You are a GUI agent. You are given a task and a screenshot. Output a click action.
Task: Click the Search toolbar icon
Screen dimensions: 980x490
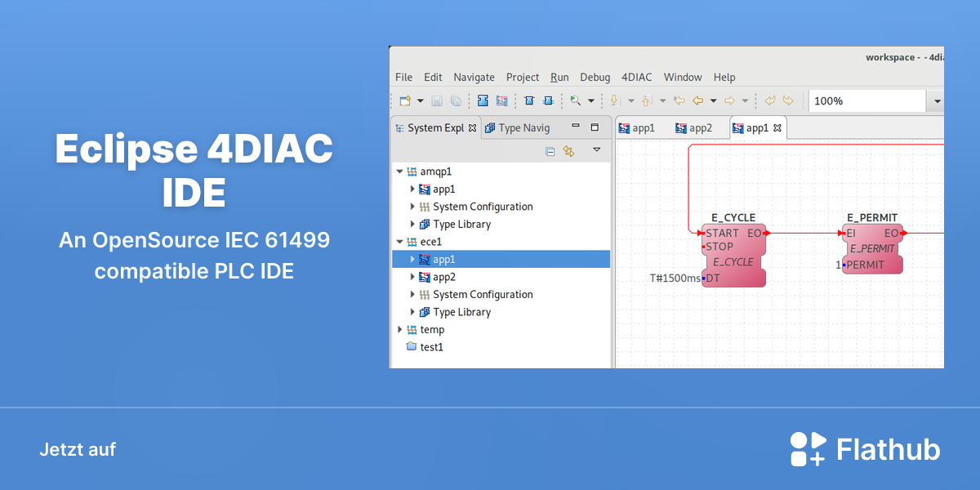(x=576, y=100)
